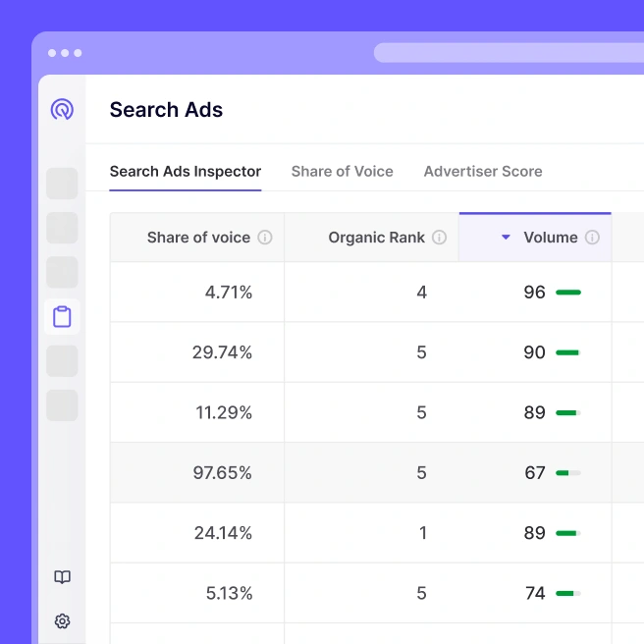This screenshot has height=644, width=644.
Task: Sort by Share of voice header
Action: [198, 238]
